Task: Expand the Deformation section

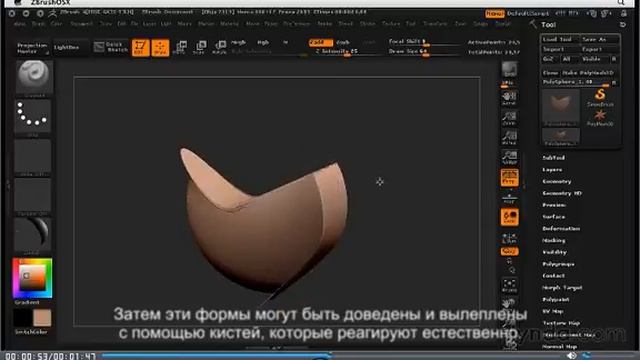Action: [x=561, y=229]
